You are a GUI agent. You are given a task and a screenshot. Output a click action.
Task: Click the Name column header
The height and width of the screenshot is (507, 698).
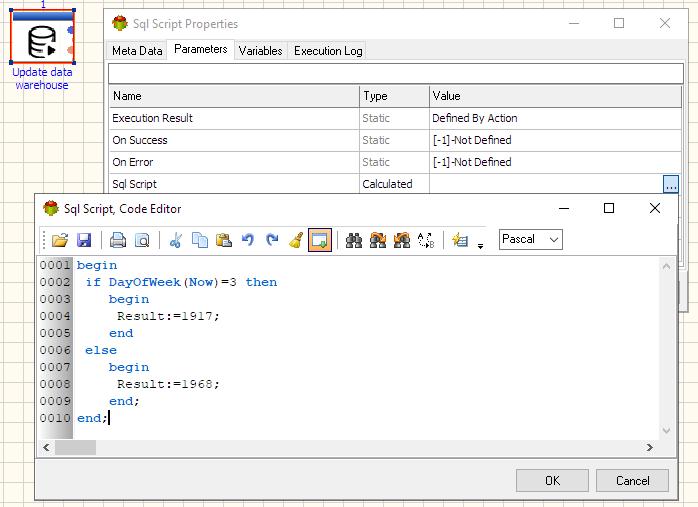[x=235, y=96]
